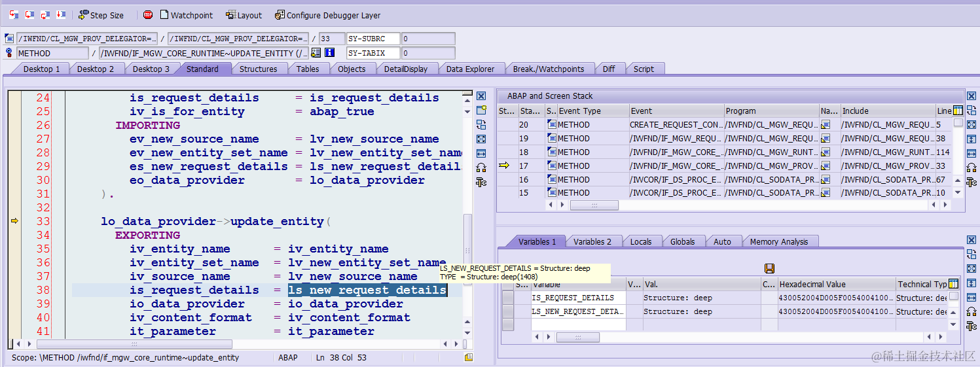Click the navigate icon after UPDATE_ENTITY field

click(x=316, y=53)
